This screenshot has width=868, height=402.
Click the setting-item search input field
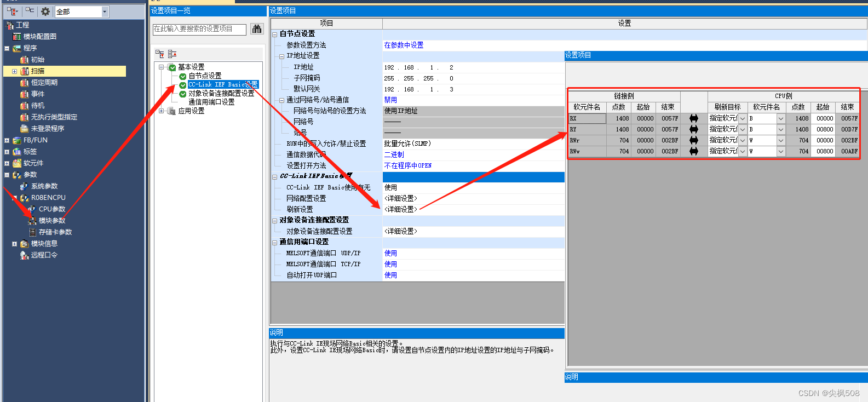point(199,29)
